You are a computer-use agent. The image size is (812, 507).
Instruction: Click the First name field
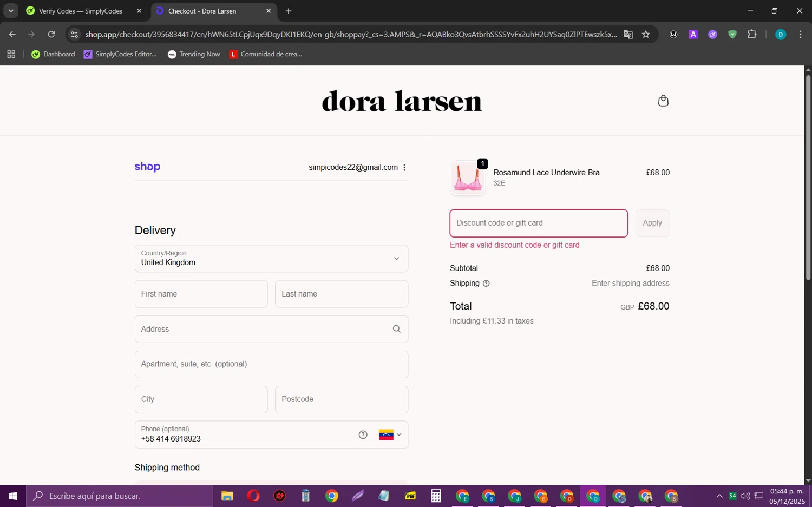coord(201,294)
